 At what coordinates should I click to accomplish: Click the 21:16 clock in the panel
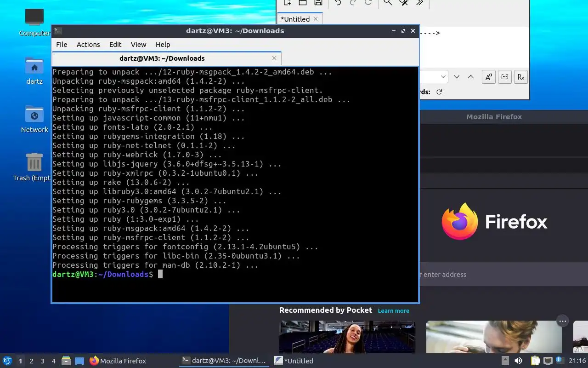577,361
